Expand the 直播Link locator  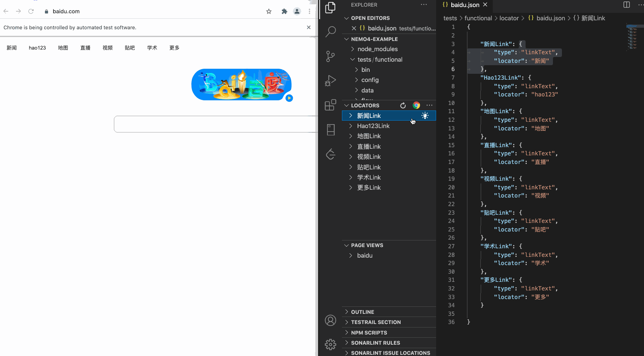(x=351, y=146)
